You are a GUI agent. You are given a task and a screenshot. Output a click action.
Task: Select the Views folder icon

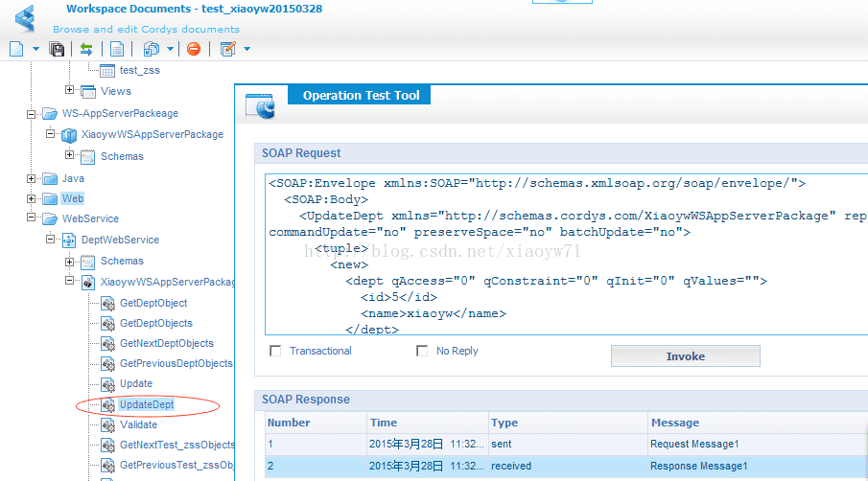88,91
